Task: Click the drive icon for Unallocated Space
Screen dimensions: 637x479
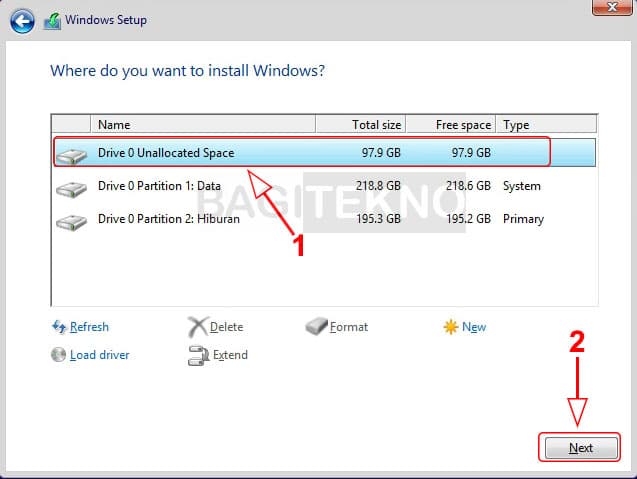Action: [72, 156]
